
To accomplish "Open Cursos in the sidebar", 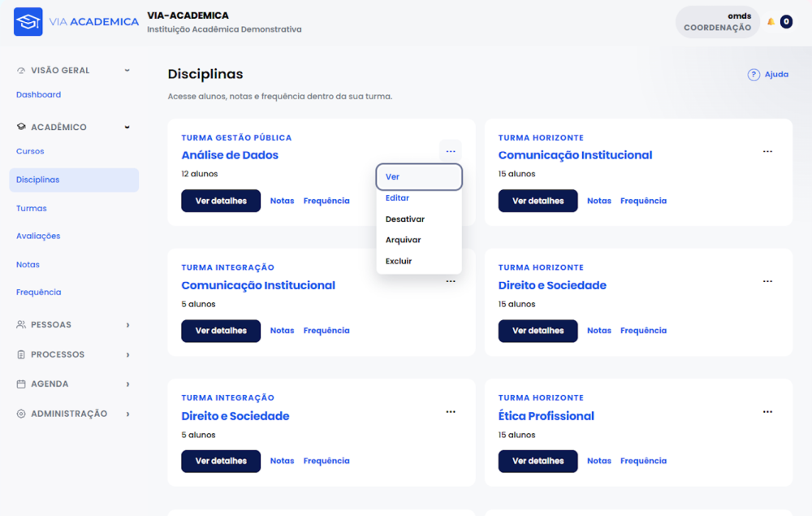I will [x=30, y=151].
